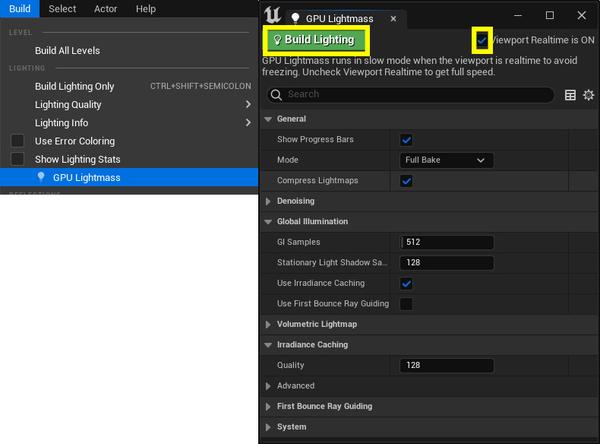600x444 pixels.
Task: Open the Select menu
Action: (x=62, y=9)
